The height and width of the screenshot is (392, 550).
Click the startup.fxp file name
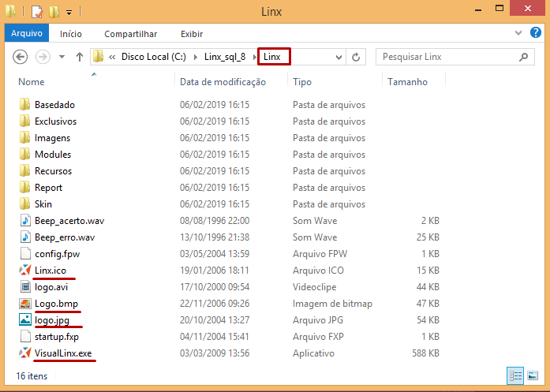(57, 337)
